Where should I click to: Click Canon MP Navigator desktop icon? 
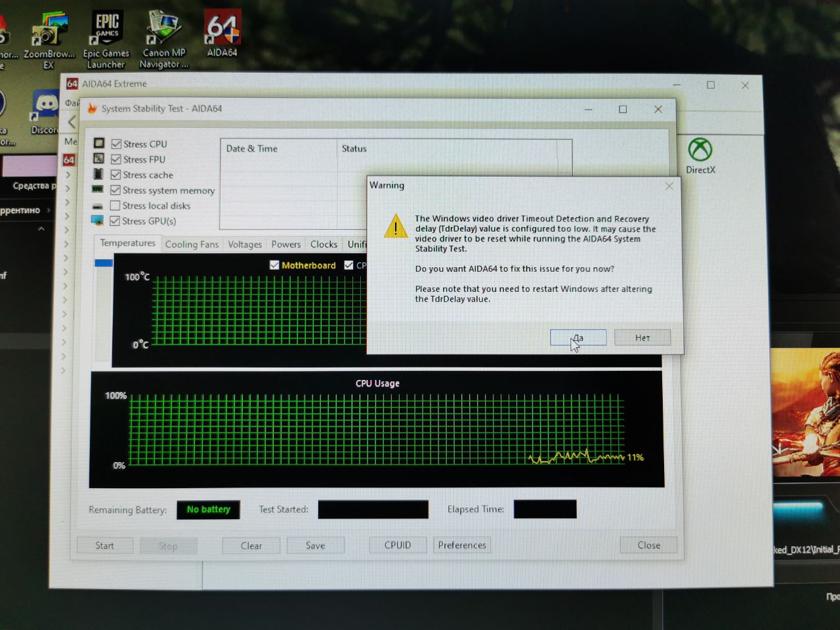click(x=163, y=39)
